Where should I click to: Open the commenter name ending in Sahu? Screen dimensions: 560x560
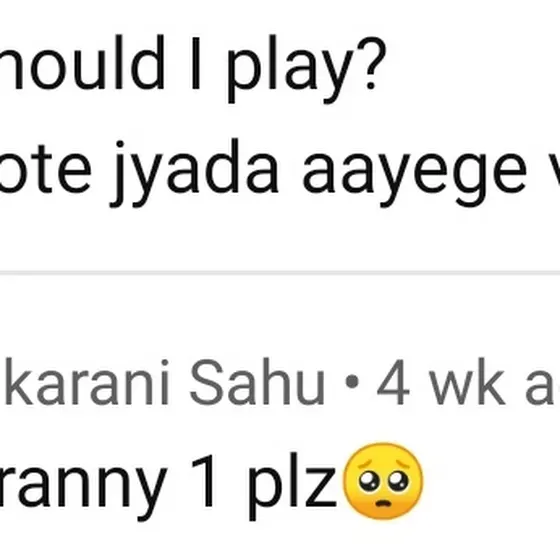pos(164,383)
